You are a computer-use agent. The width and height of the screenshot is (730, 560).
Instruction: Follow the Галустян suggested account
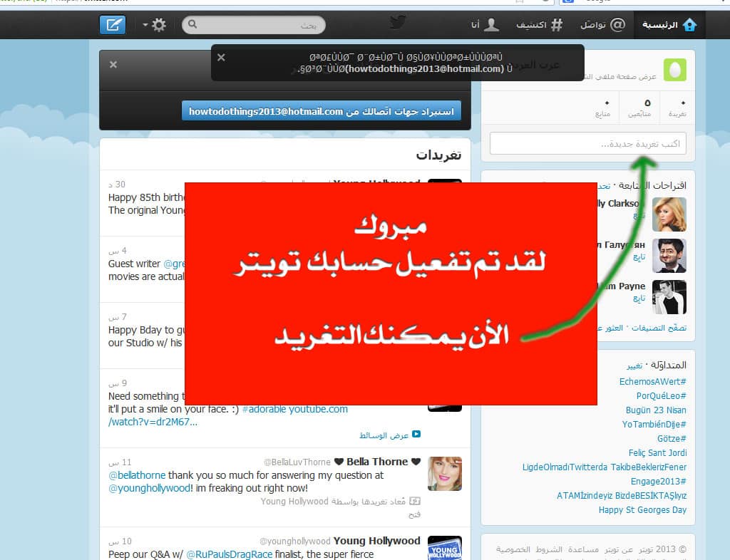(x=639, y=256)
